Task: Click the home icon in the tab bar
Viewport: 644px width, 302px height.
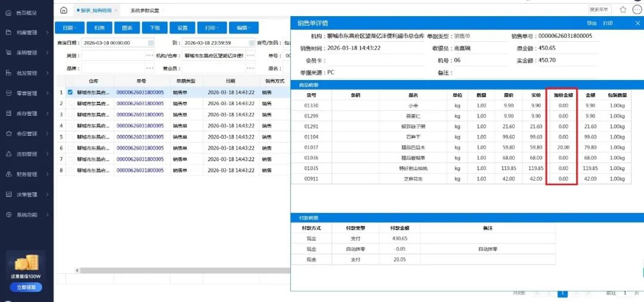Action: 64,10
